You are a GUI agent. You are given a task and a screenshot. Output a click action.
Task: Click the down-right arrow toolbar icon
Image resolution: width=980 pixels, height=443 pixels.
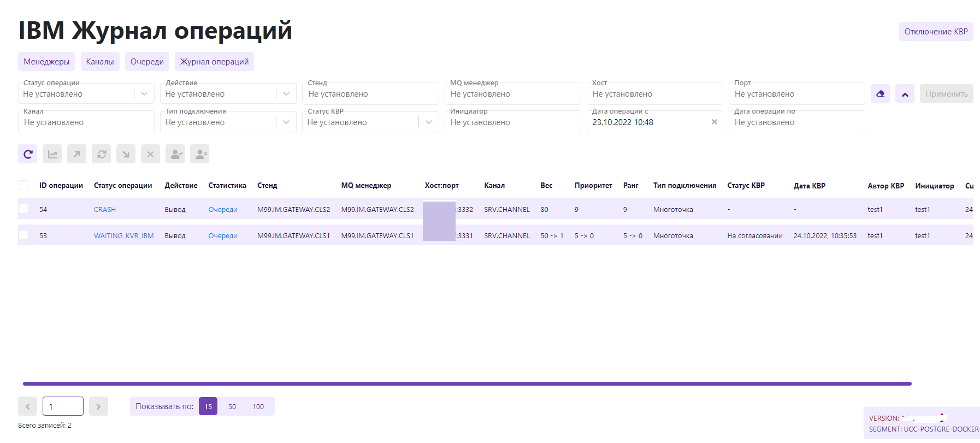click(126, 155)
